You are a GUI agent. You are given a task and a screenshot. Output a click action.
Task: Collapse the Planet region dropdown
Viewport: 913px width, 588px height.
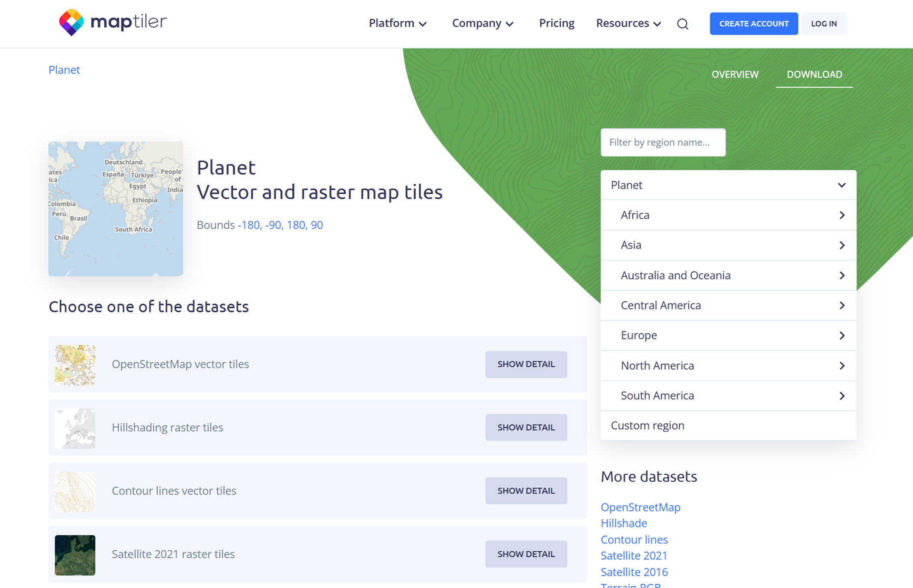coord(841,185)
